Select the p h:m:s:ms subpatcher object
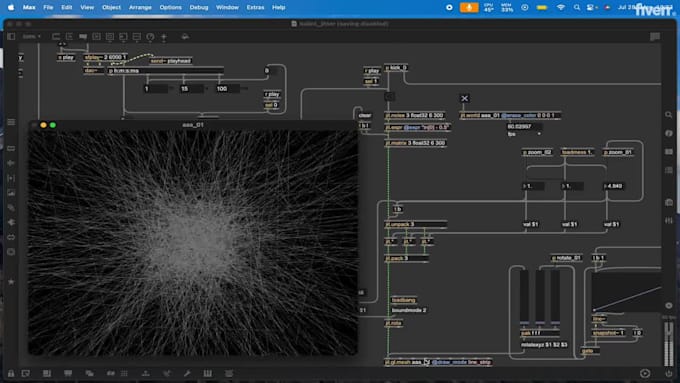680x383 pixels. point(166,71)
